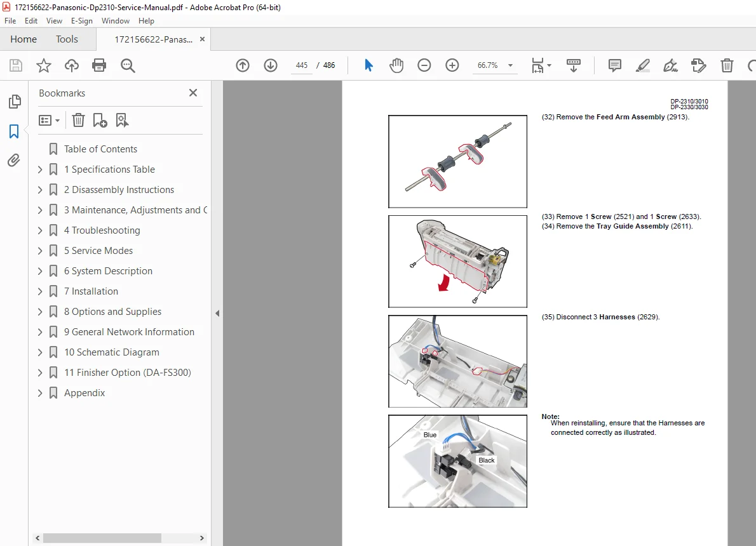Open the attachments paperclip panel
The width and height of the screenshot is (756, 546).
pyautogui.click(x=14, y=160)
